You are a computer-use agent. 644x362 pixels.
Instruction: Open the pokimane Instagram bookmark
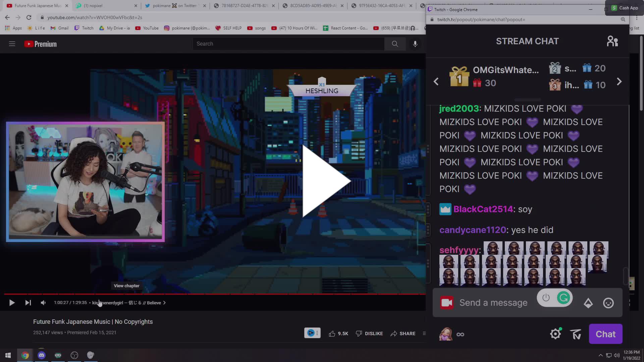tap(187, 28)
